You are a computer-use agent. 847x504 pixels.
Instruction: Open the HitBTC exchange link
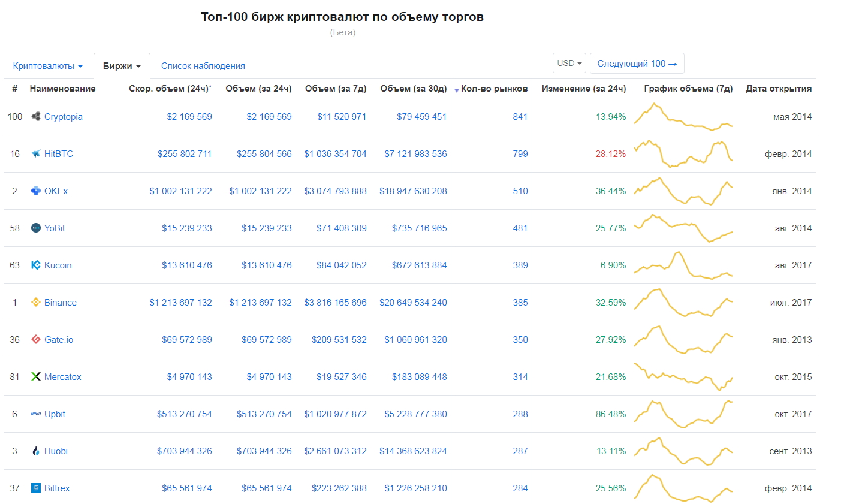tap(59, 154)
